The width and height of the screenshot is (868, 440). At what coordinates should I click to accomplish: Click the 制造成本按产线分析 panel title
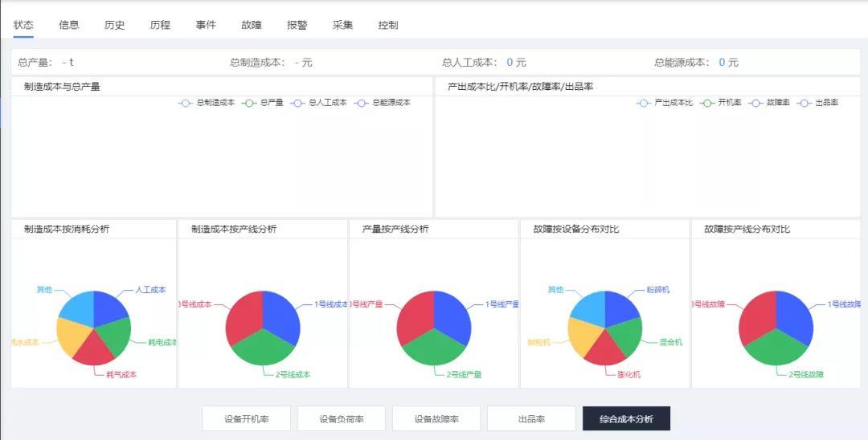[234, 229]
